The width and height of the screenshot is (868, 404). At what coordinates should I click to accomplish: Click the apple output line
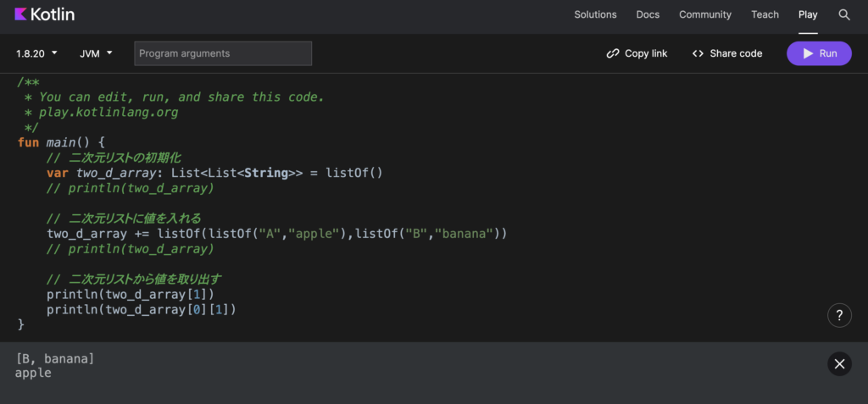(x=33, y=373)
